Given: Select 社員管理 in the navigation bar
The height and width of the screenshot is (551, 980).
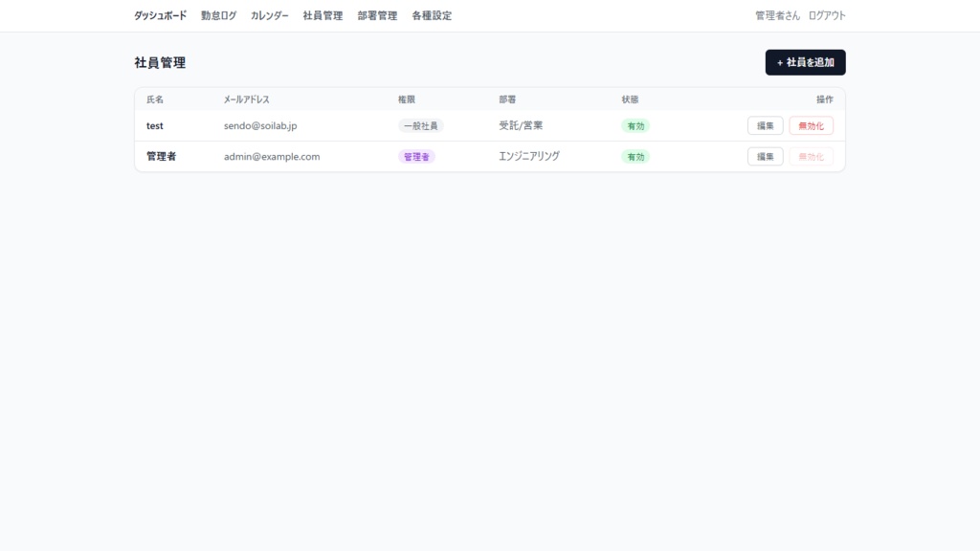Looking at the screenshot, I should [x=323, y=15].
